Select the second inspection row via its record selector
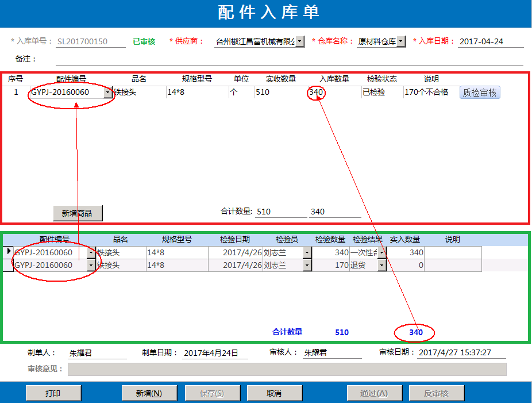This screenshot has height=403, width=532. click(8, 265)
